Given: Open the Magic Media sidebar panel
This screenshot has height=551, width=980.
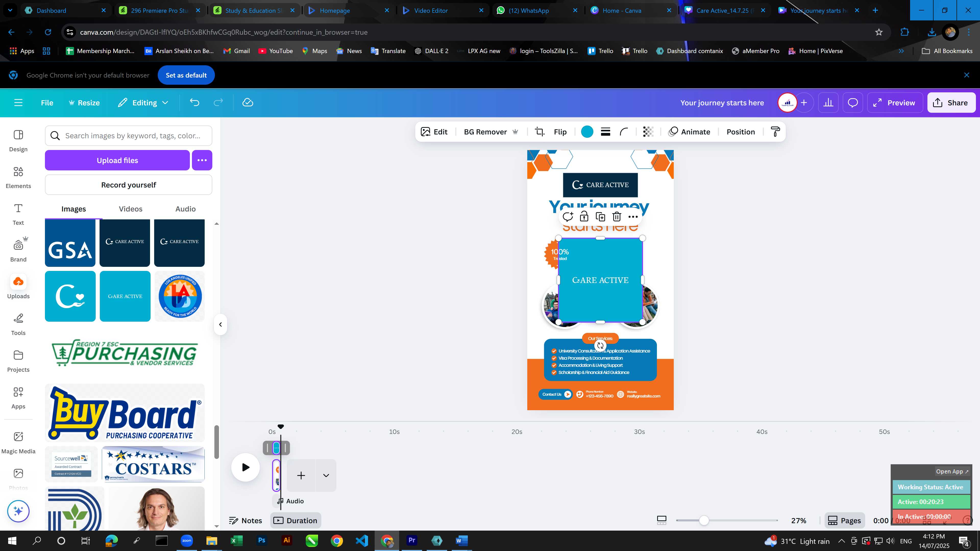Looking at the screenshot, I should click(18, 443).
